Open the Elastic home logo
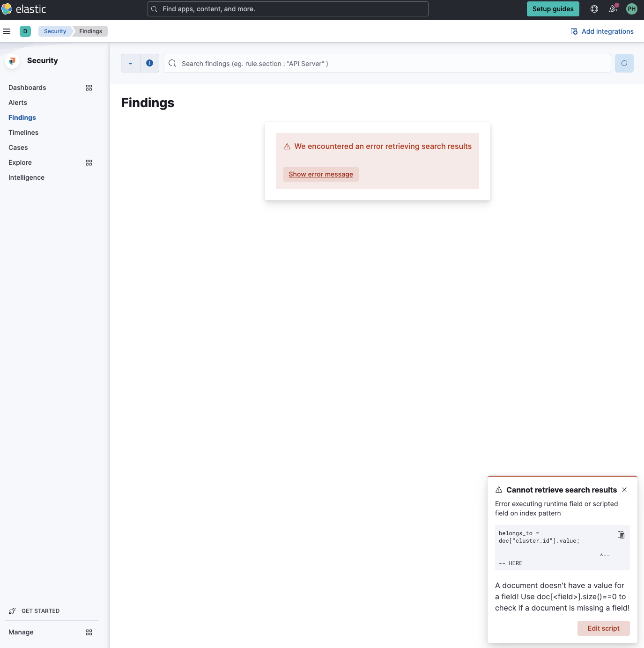This screenshot has width=644, height=648. click(x=24, y=9)
